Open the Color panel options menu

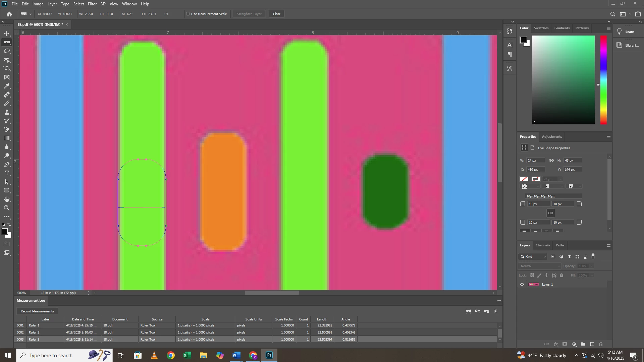(x=609, y=28)
